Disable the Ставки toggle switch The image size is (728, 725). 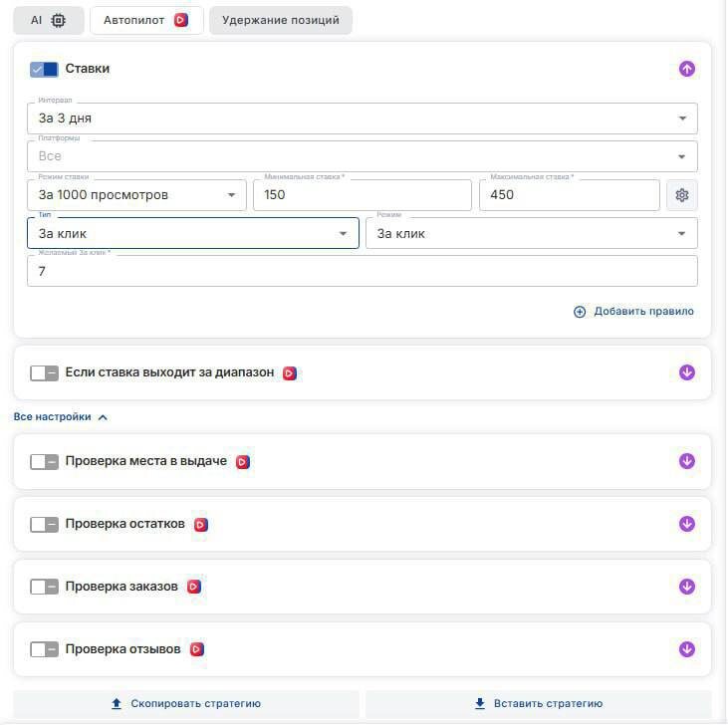pyautogui.click(x=44, y=69)
